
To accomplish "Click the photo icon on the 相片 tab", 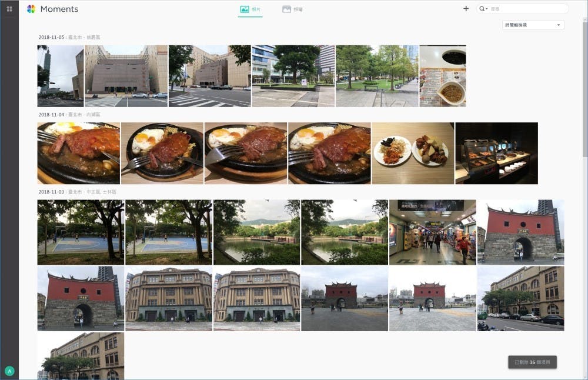I will (243, 9).
